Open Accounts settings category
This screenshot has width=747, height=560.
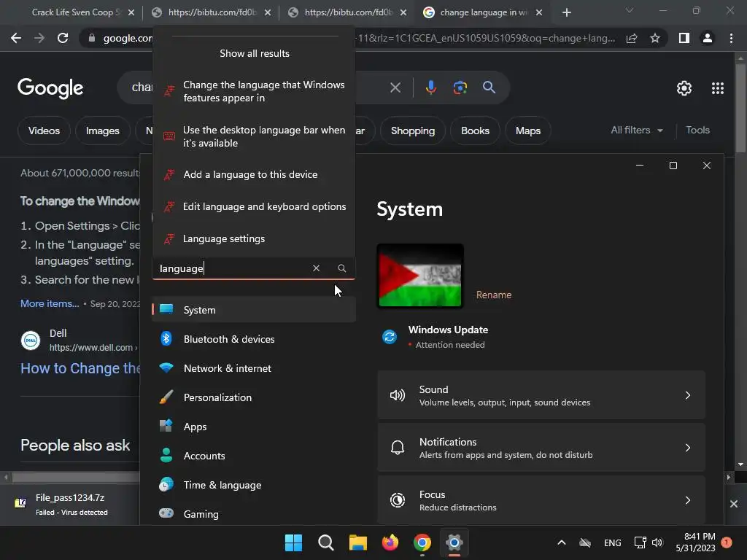(254, 456)
